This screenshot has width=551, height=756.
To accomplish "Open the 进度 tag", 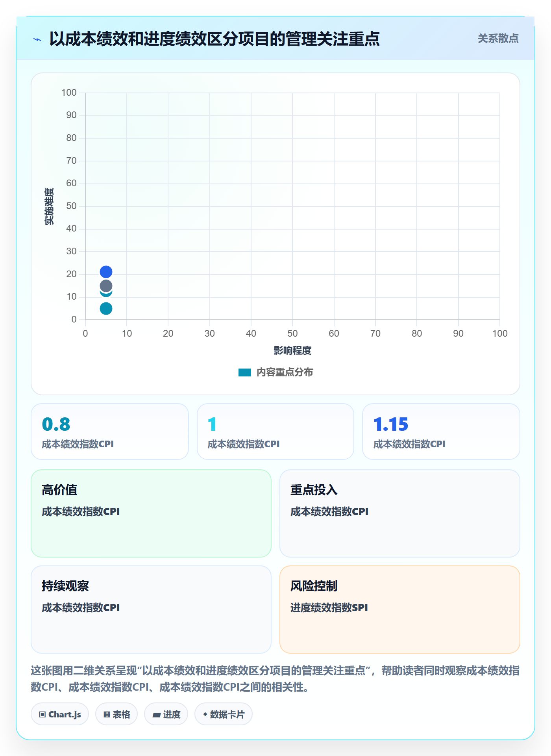I will click(x=166, y=714).
